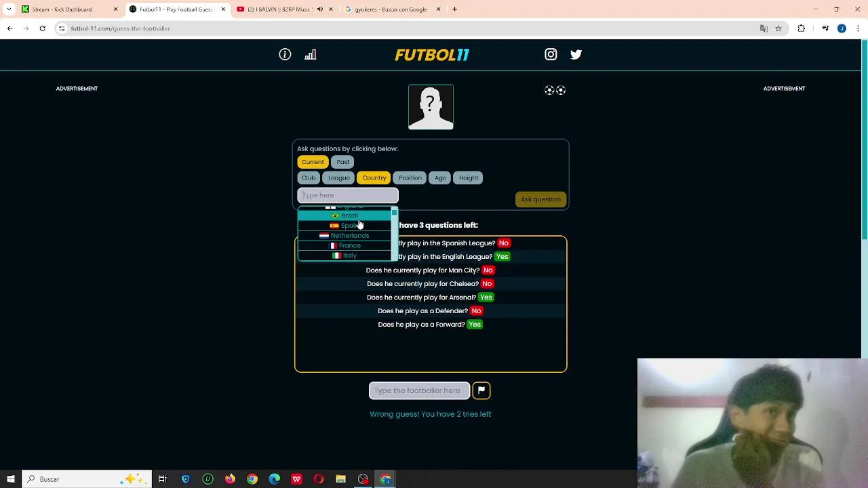Open WPS Office from the taskbar

coord(296,479)
